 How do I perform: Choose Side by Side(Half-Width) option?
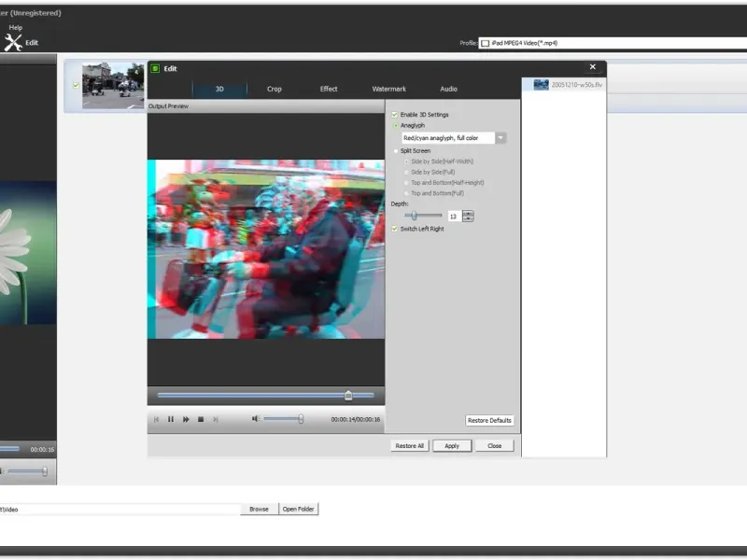tap(406, 161)
